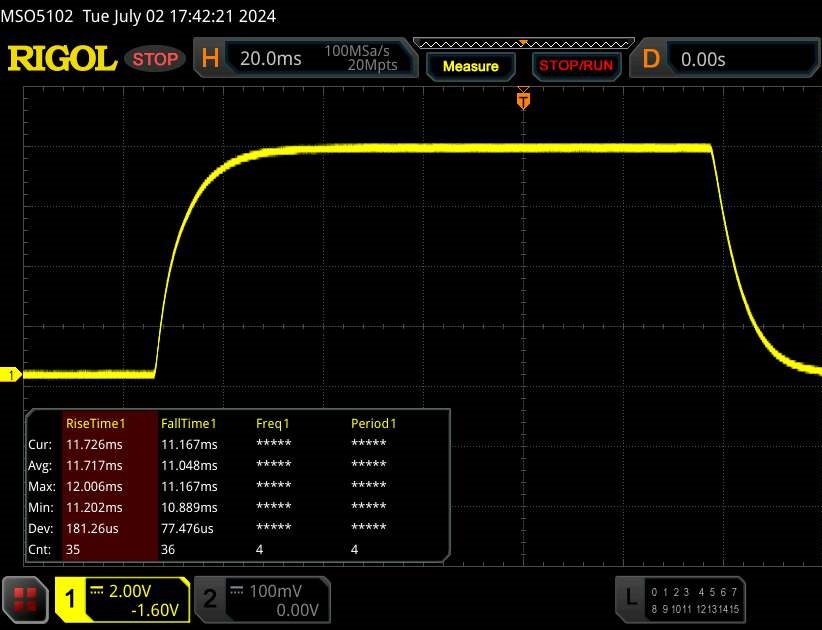The image size is (822, 630).
Task: Click the Cnt: row label
Action: pos(39,549)
